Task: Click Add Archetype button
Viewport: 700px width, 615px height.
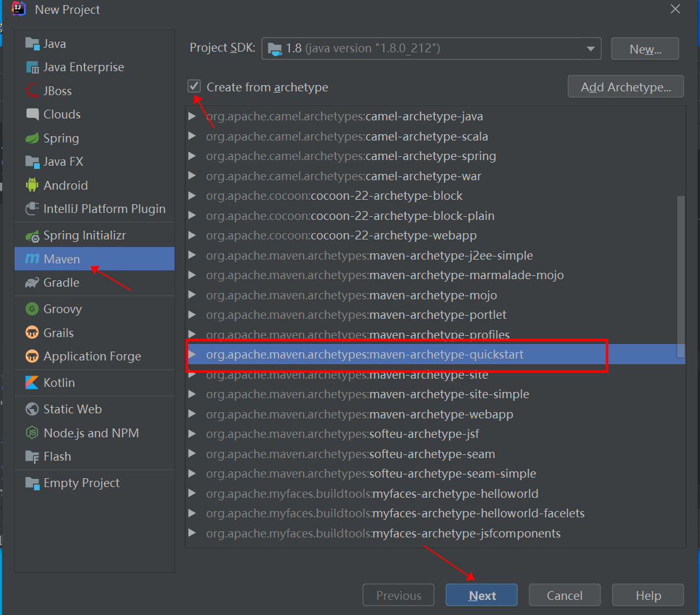Action: pos(626,87)
